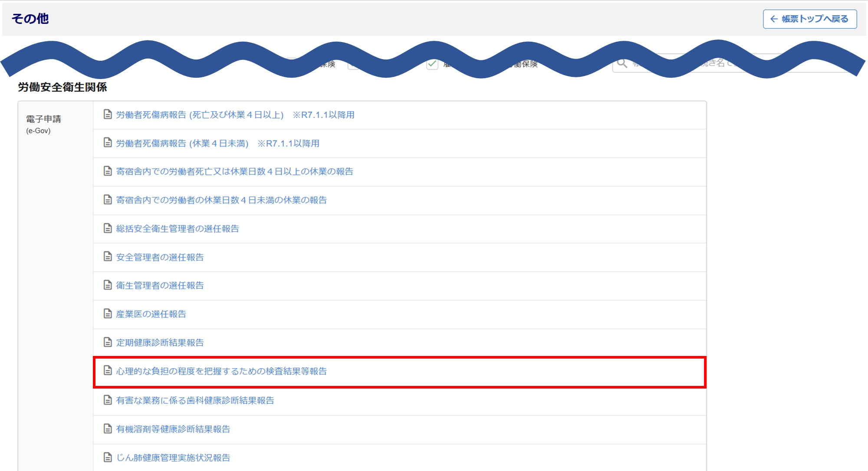Open 寄宿舎内での労働者の休業日数4日未満 report link
The height and width of the screenshot is (471, 868).
221,200
